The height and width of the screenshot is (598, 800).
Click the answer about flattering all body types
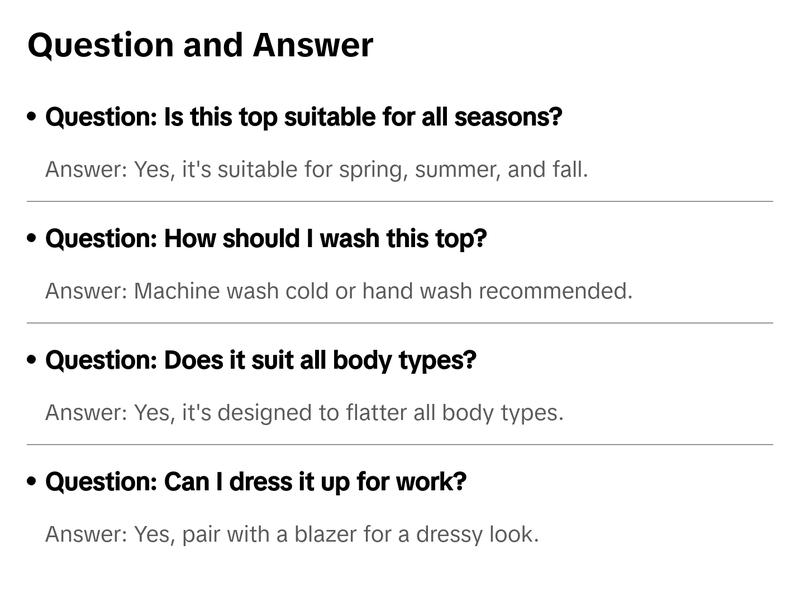click(304, 412)
